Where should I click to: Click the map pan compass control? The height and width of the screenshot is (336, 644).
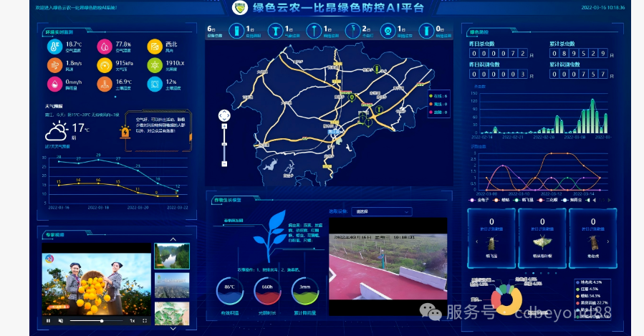(224, 115)
